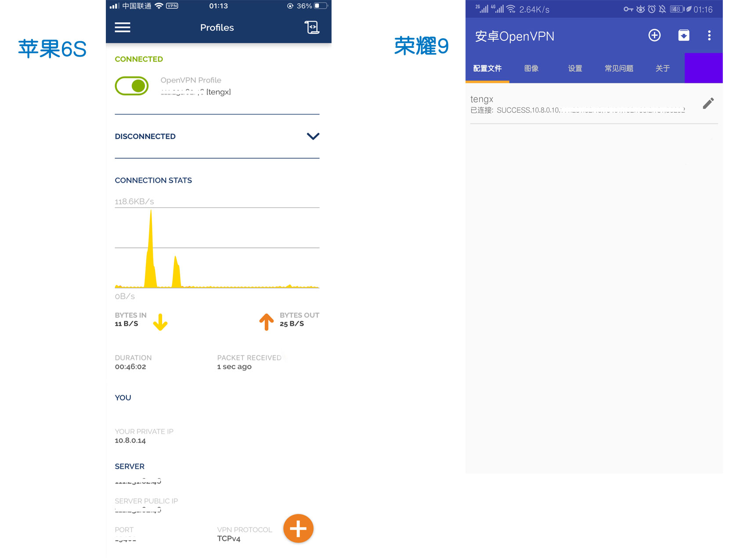Tap the import profile icon in Profiles header
The image size is (747, 560).
point(312,27)
